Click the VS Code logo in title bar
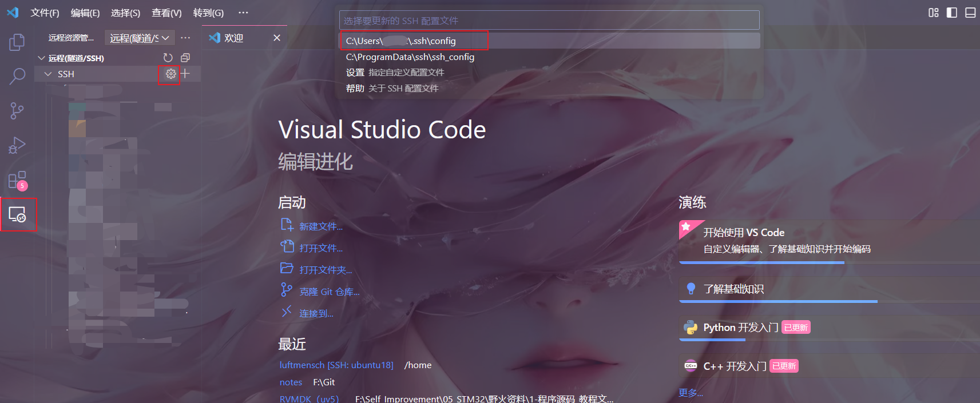This screenshot has width=980, height=403. click(x=13, y=12)
